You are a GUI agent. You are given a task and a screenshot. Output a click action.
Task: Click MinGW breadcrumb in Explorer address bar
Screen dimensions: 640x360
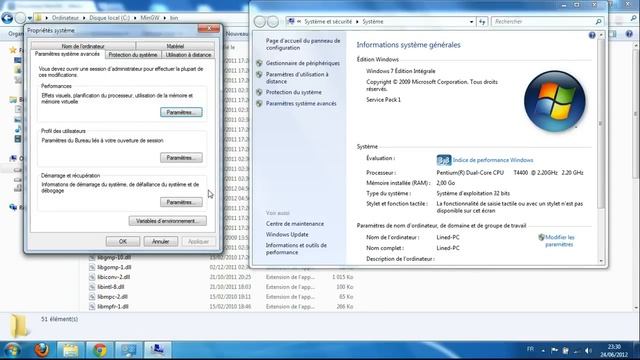(150, 18)
